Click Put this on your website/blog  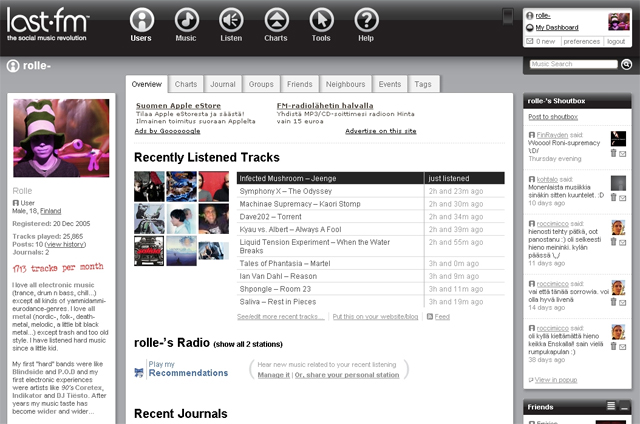[x=376, y=317]
